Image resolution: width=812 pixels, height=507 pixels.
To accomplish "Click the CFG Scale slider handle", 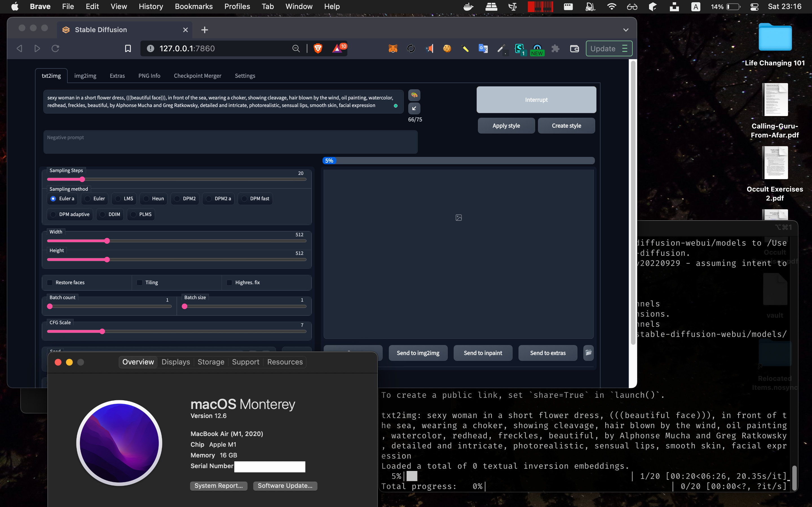I will pos(102,331).
